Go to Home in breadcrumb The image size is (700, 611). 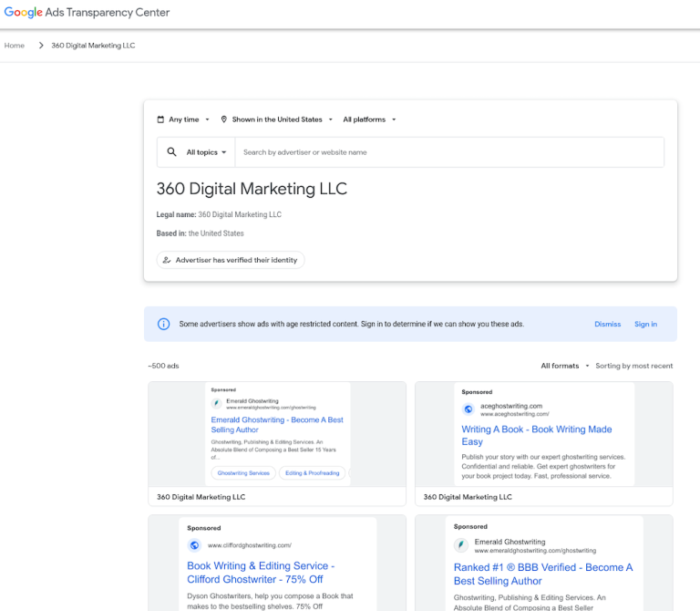tap(15, 46)
